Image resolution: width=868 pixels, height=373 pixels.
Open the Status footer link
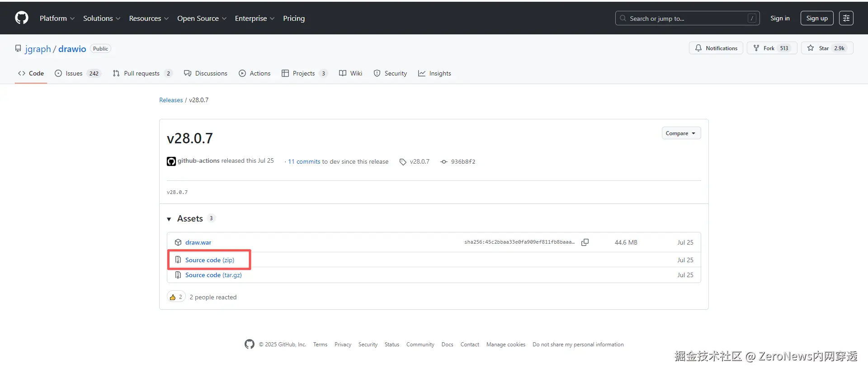tap(392, 345)
